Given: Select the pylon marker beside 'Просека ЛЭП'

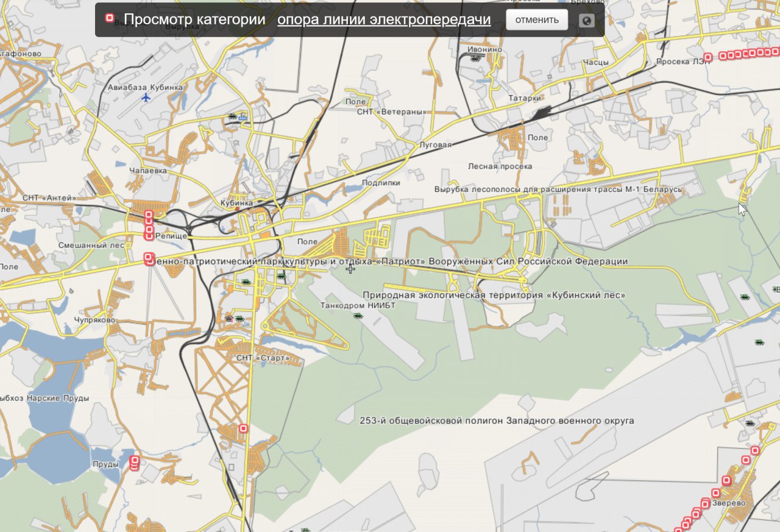Looking at the screenshot, I should 707,58.
